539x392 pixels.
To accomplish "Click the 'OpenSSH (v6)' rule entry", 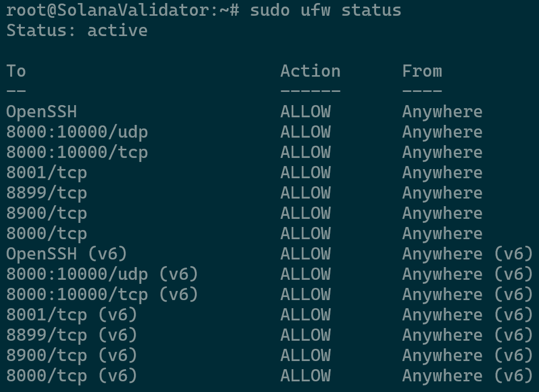I will [x=66, y=254].
